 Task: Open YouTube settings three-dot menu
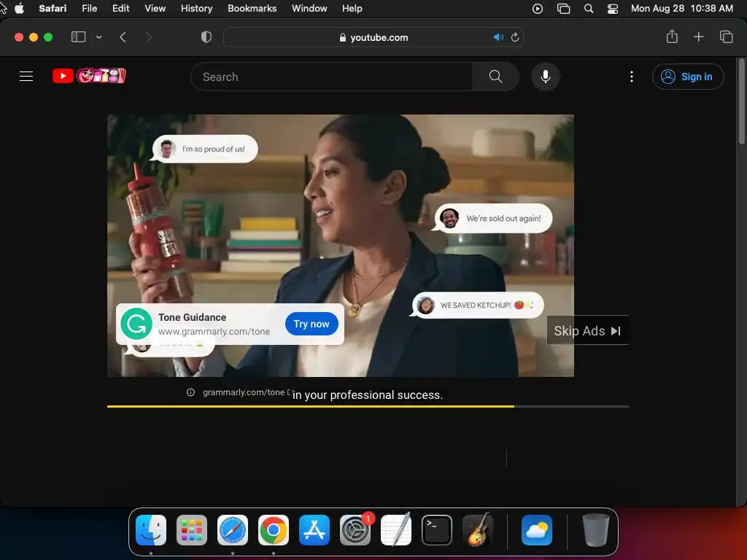click(632, 76)
